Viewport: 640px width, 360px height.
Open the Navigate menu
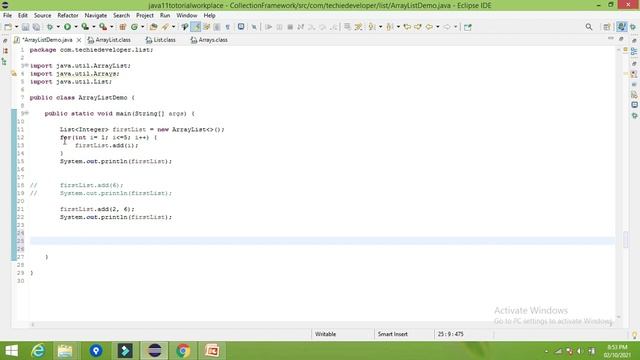tap(96, 16)
